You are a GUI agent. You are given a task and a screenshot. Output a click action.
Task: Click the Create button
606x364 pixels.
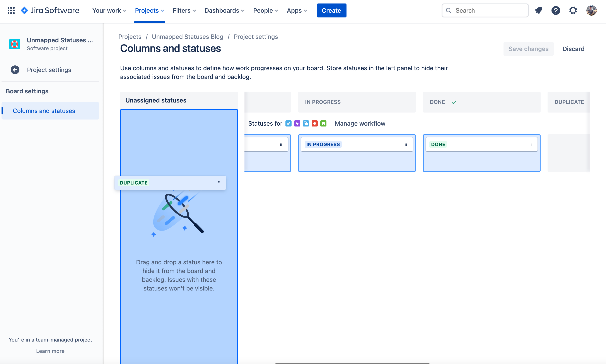tap(331, 10)
